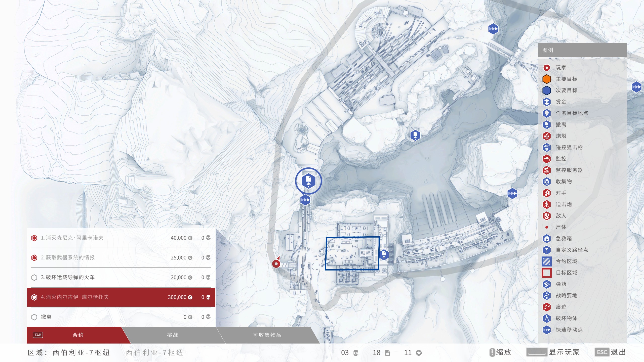Click the 战略要地 legend icon
Image resolution: width=644 pixels, height=362 pixels.
546,296
